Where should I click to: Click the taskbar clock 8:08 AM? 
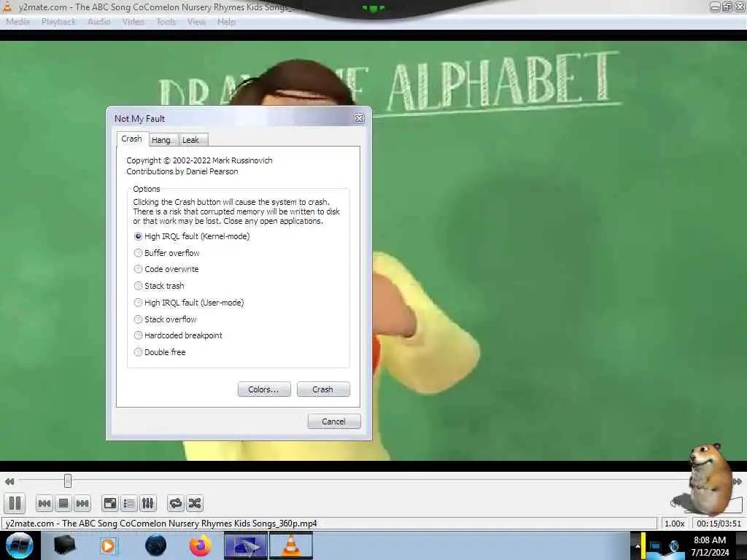click(710, 540)
